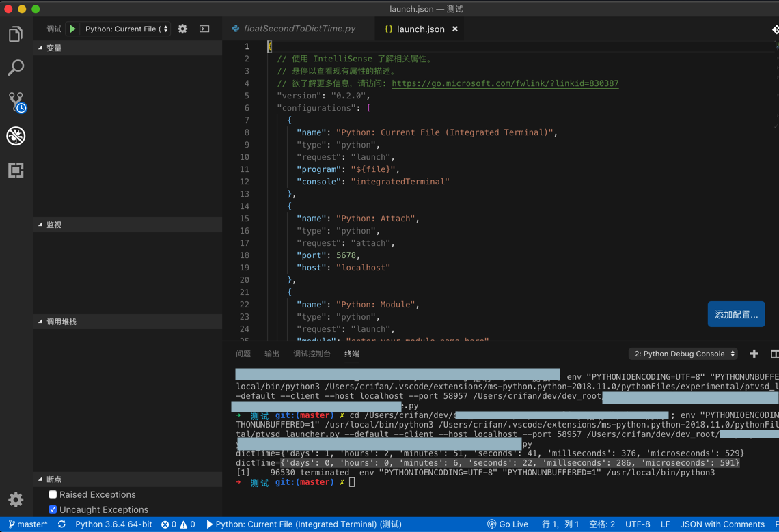
Task: Open the Search view icon
Action: pos(16,68)
